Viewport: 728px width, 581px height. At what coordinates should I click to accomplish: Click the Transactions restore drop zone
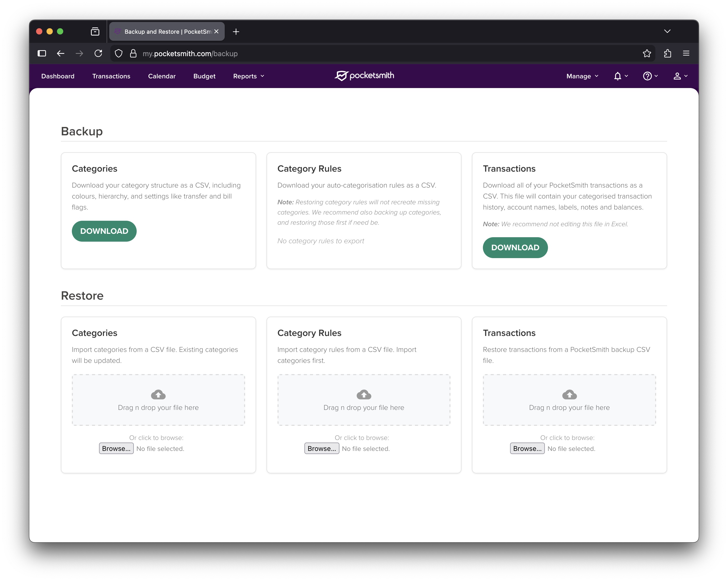click(x=569, y=400)
